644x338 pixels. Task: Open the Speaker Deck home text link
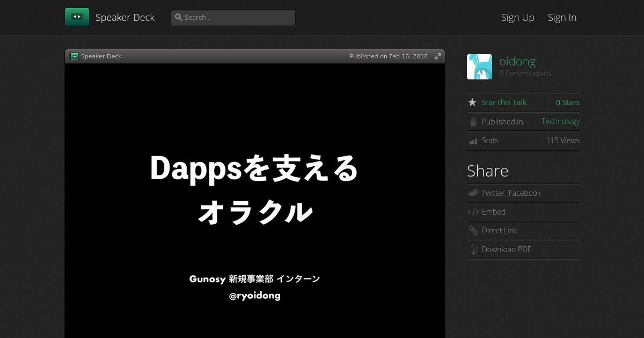[x=125, y=17]
